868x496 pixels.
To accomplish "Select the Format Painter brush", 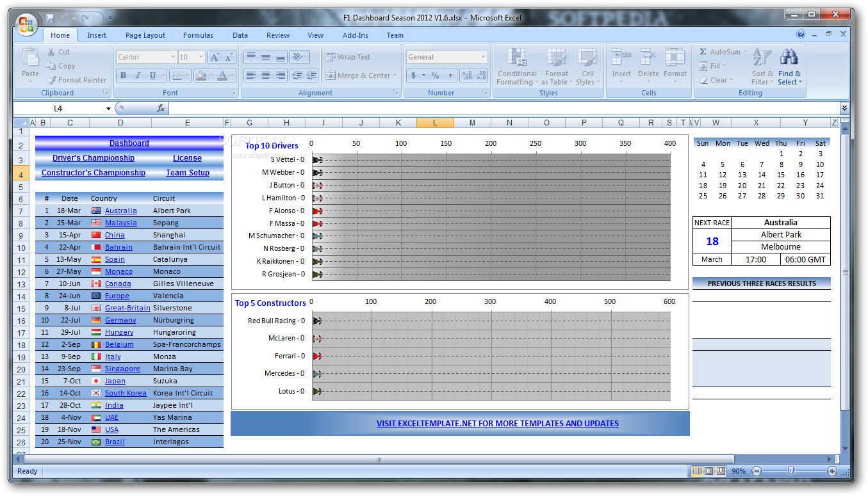I will pyautogui.click(x=51, y=80).
